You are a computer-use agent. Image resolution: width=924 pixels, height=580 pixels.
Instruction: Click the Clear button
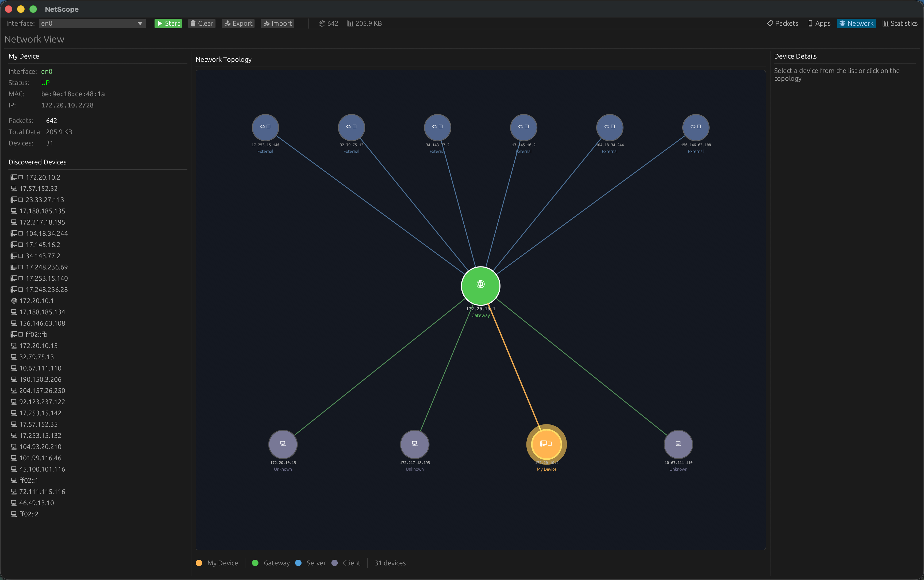(x=202, y=24)
